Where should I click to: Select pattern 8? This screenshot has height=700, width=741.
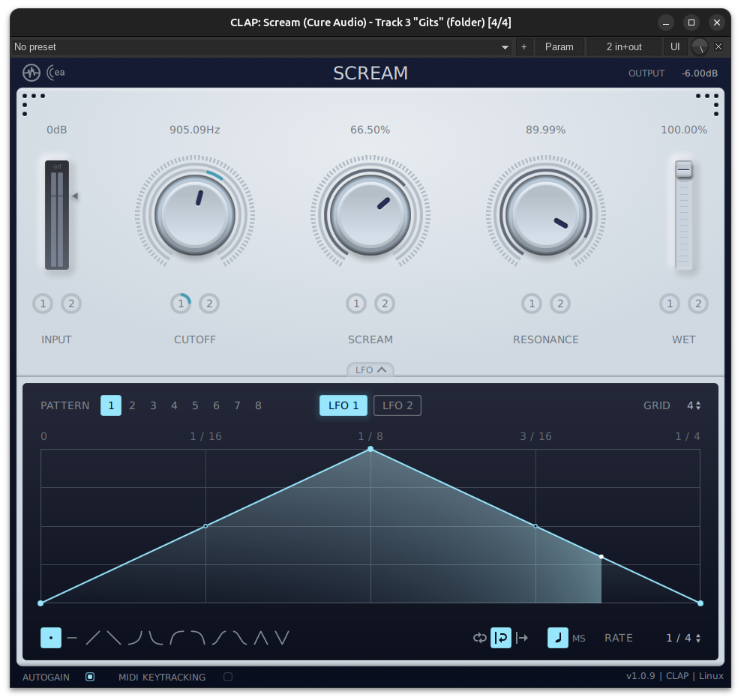(x=258, y=405)
